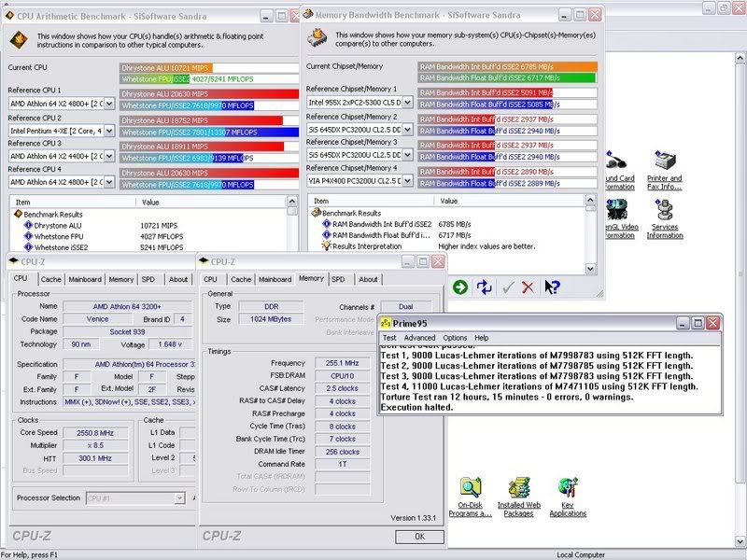This screenshot has width=747, height=560.
Task: Switch to SPD tab in right CPU-Z
Action: [338, 279]
